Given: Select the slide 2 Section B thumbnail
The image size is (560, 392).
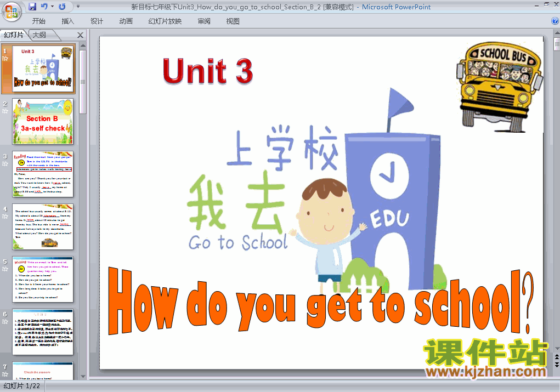Looking at the screenshot, I should pos(42,121).
